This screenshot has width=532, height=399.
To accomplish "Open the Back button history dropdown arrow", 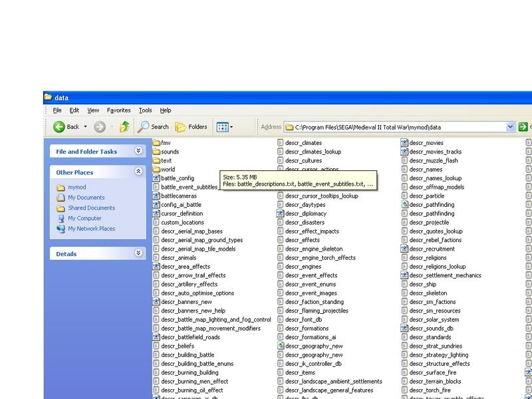I will coord(86,127).
